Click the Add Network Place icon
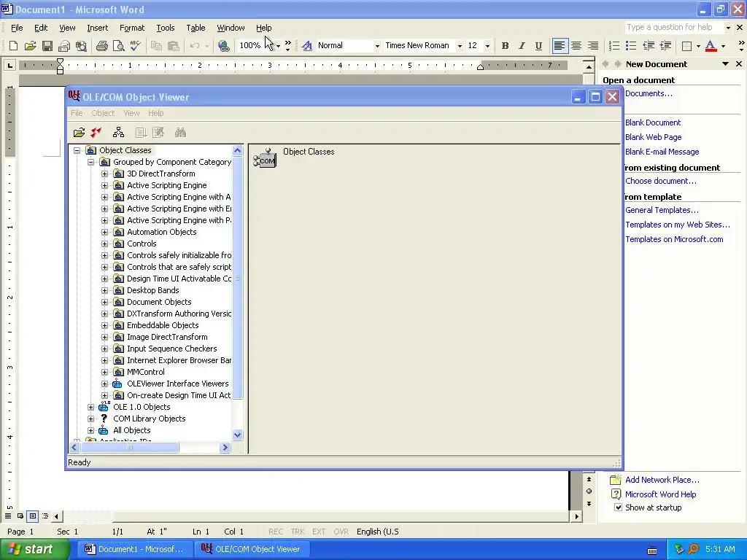The image size is (747, 560). tap(616, 480)
